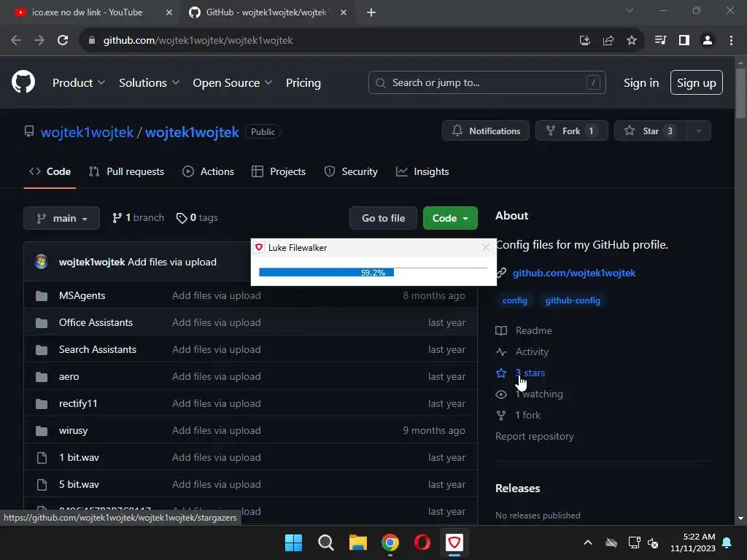The image size is (747, 560).
Task: Open the 5 bit.wav file
Action: [x=79, y=484]
